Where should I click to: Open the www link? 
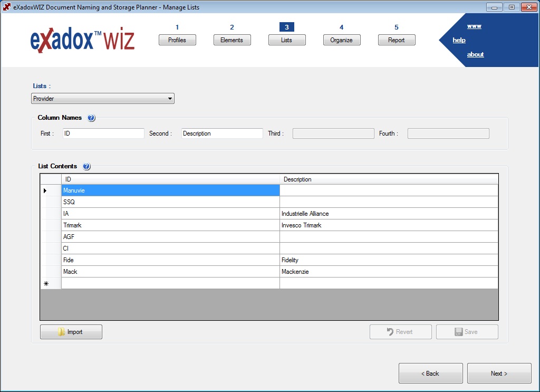pos(474,26)
